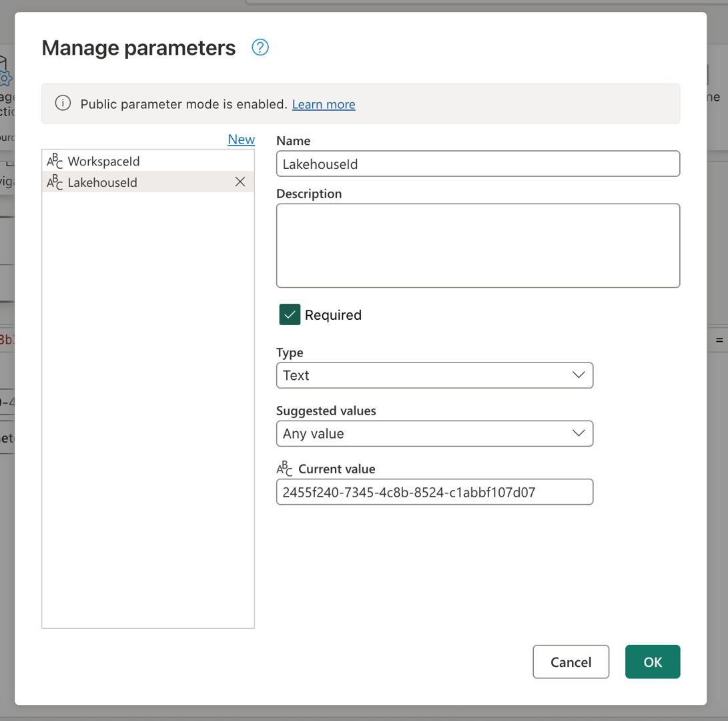728x721 pixels.
Task: Click the Current value input field
Action: 434,491
